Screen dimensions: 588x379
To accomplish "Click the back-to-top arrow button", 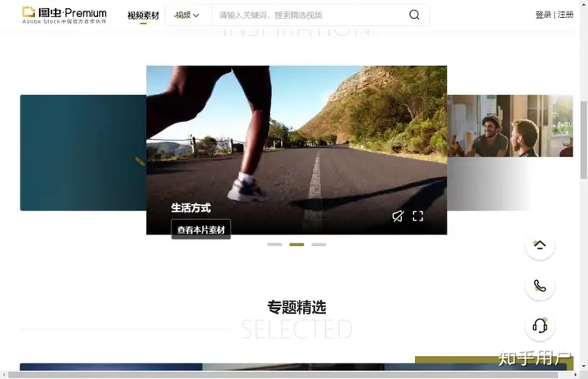I will (x=540, y=245).
